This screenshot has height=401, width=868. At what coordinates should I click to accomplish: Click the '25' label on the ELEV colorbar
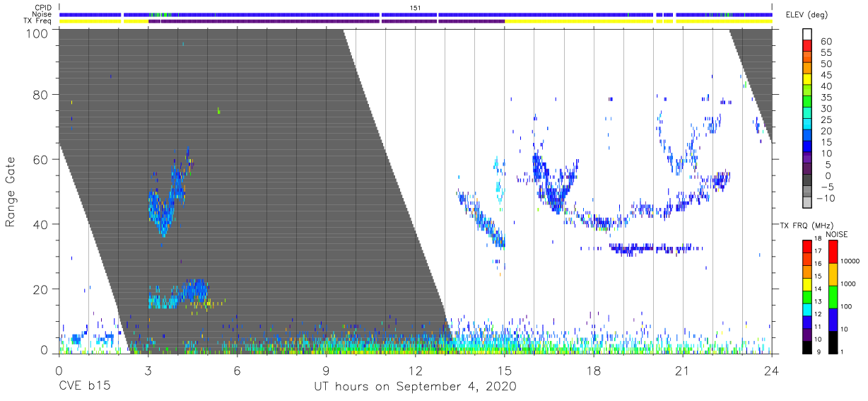click(x=826, y=120)
